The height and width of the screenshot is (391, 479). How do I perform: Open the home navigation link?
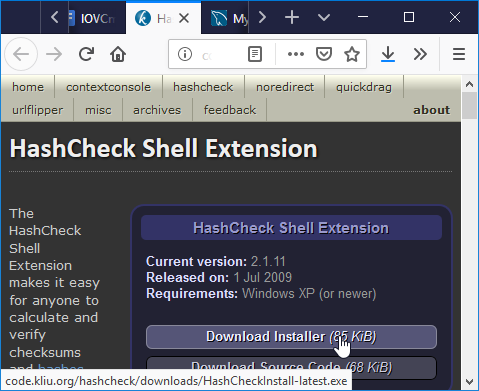point(28,87)
